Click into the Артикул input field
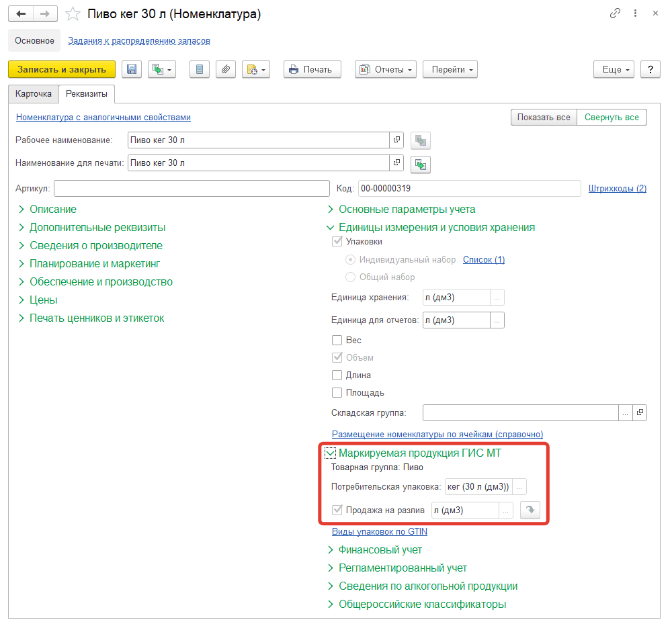The image size is (672, 626). point(191,189)
